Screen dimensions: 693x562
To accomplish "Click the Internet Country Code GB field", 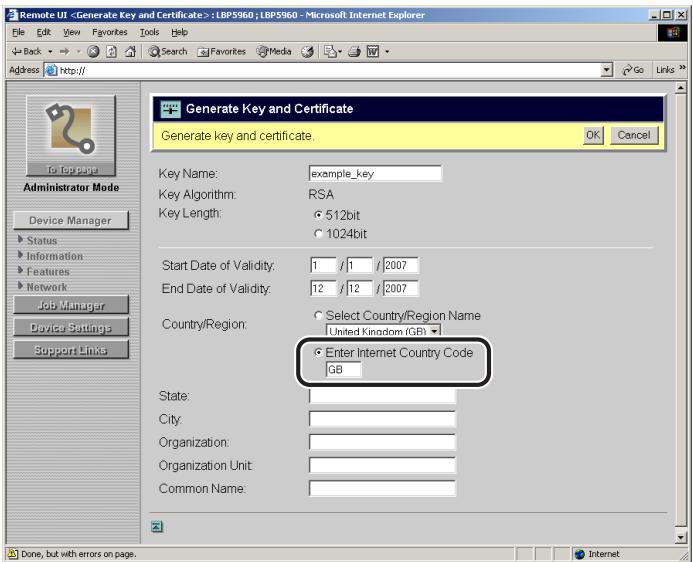I will click(x=343, y=369).
